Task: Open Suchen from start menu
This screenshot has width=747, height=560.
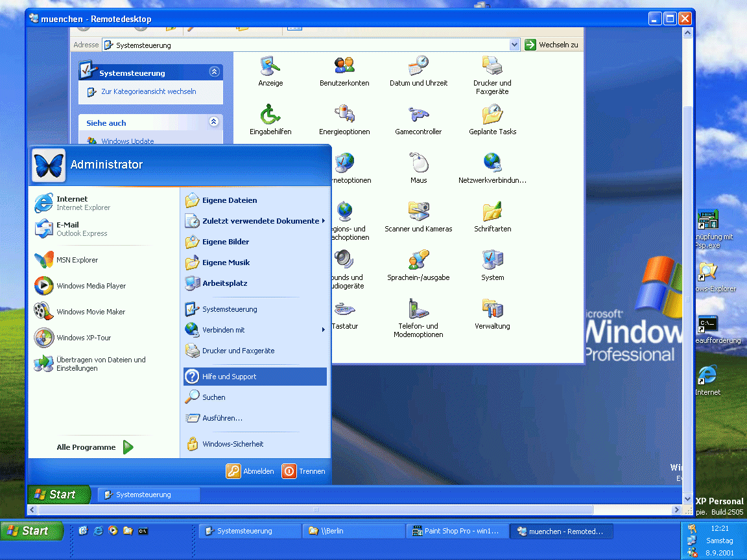Action: [x=255, y=397]
